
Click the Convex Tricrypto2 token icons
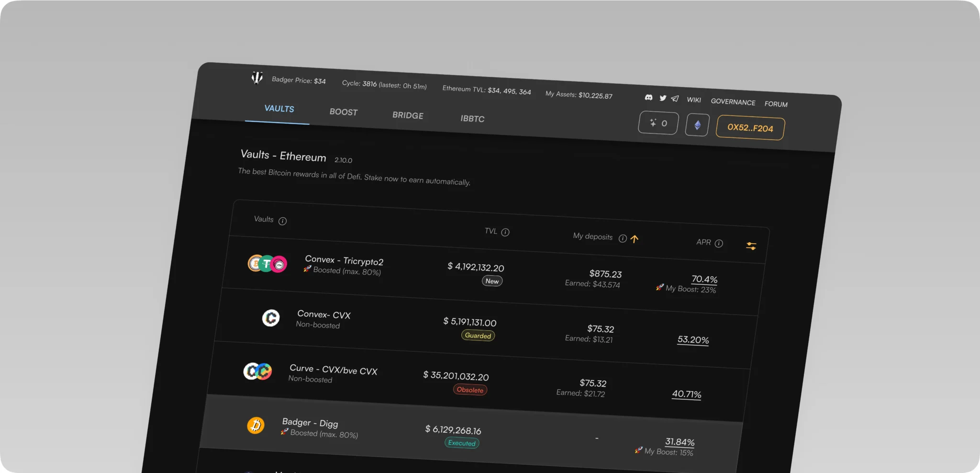[267, 263]
